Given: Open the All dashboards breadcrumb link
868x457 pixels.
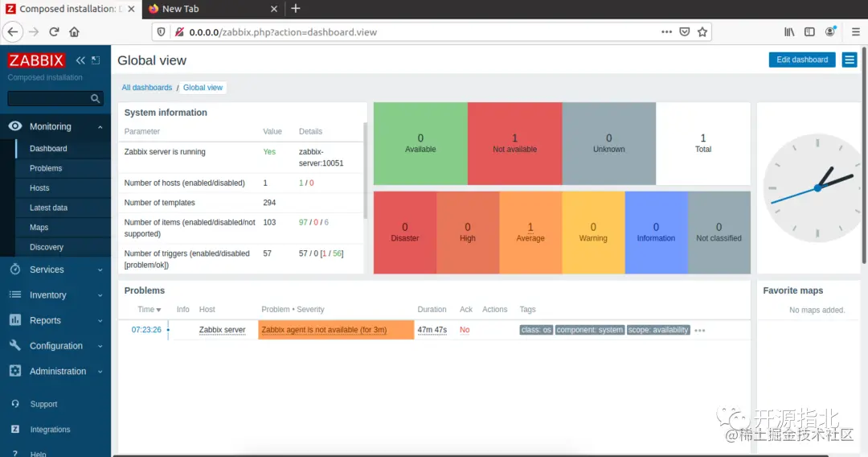Looking at the screenshot, I should pos(147,88).
